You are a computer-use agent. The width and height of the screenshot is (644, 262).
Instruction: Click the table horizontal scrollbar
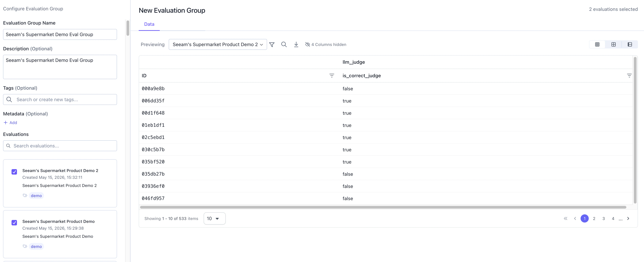[383, 207]
